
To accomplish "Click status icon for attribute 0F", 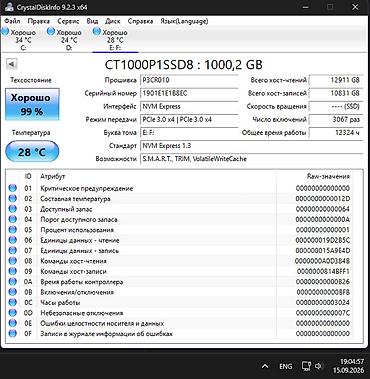I will pyautogui.click(x=13, y=333).
